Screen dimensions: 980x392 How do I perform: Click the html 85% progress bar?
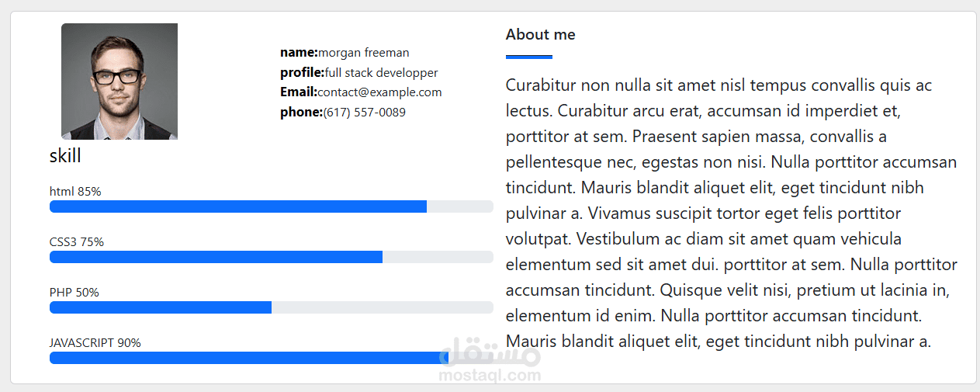tap(271, 206)
